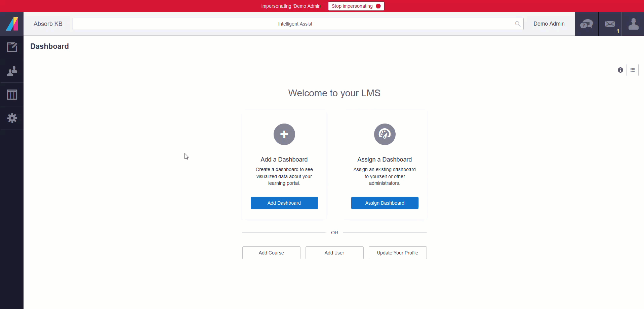Click the blue Assign Dashboard button
This screenshot has height=309, width=644.
point(385,203)
